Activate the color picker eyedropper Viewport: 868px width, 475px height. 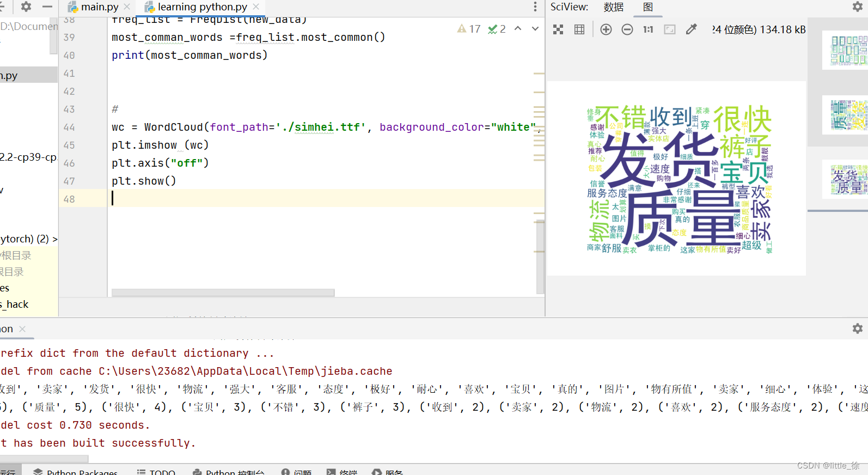(691, 29)
